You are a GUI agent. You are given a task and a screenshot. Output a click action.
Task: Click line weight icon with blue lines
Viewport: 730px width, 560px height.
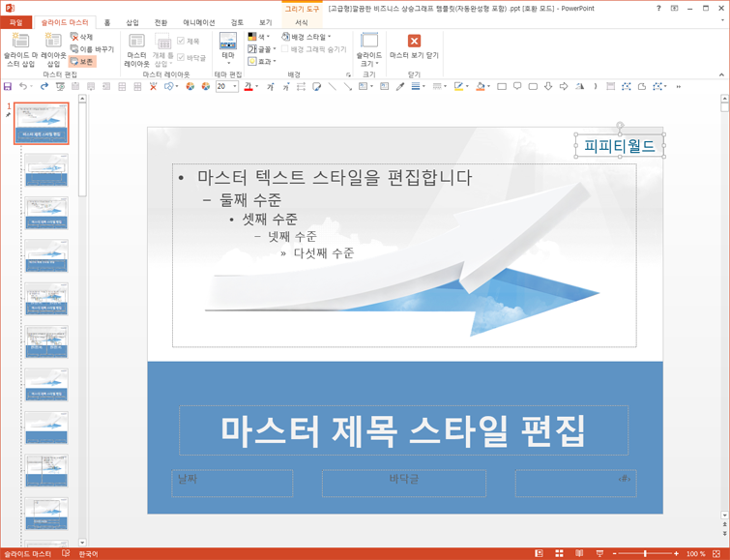[416, 87]
